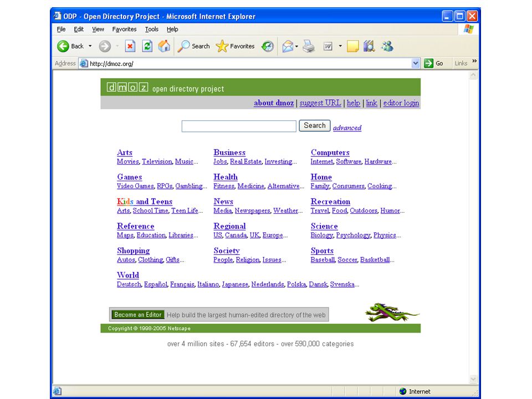Expand the Forward button history dropdown
Image resolution: width=532 pixels, height=399 pixels.
(x=117, y=46)
